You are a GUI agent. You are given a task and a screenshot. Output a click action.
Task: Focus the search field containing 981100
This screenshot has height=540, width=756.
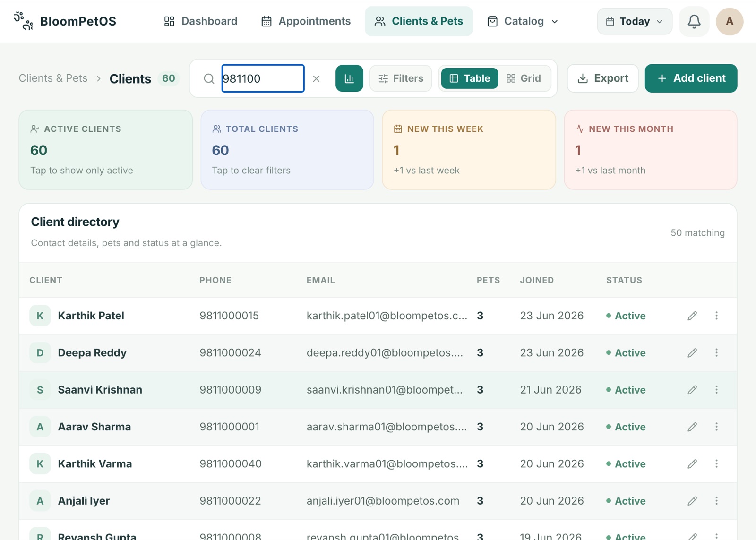[x=263, y=78]
